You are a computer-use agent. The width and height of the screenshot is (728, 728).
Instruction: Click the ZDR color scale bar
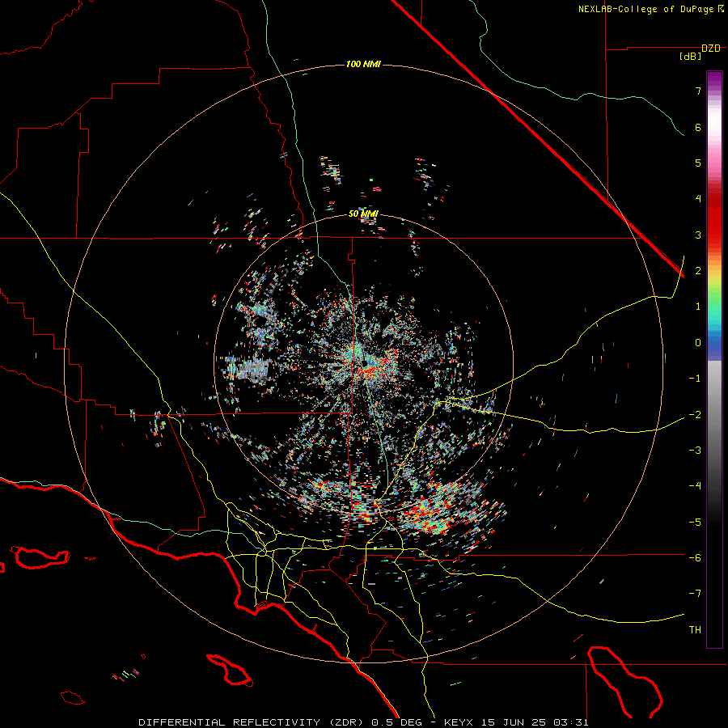(714, 359)
